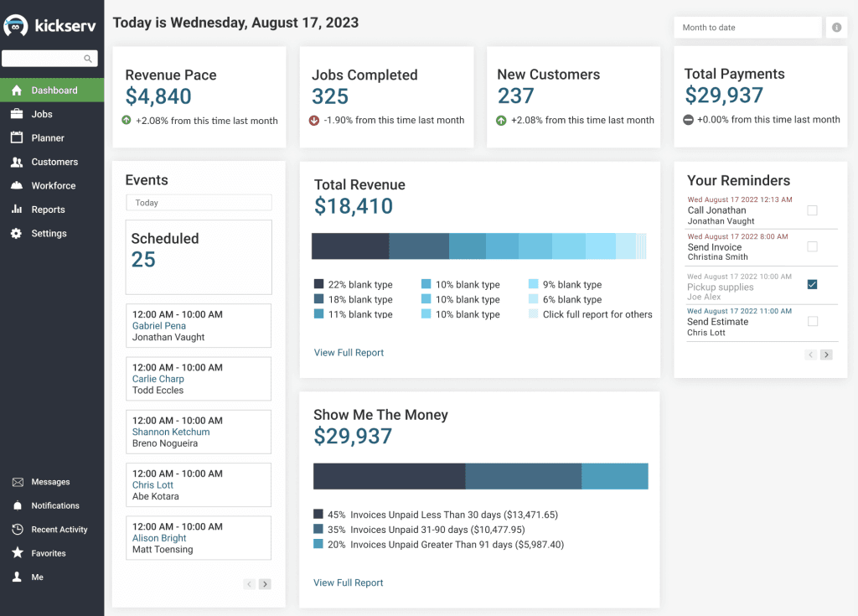This screenshot has height=616, width=858.
Task: Open the Me account menu item
Action: (x=35, y=577)
